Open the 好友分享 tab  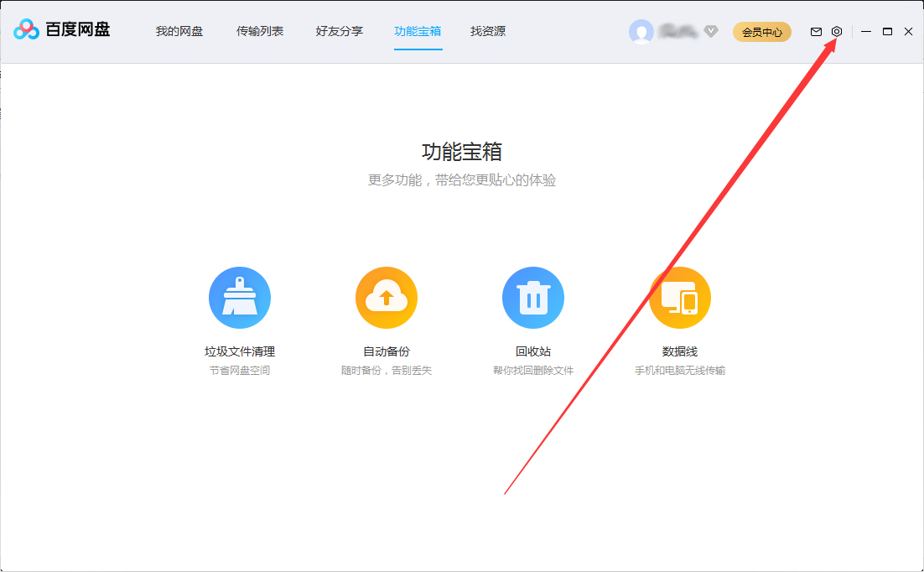point(339,31)
